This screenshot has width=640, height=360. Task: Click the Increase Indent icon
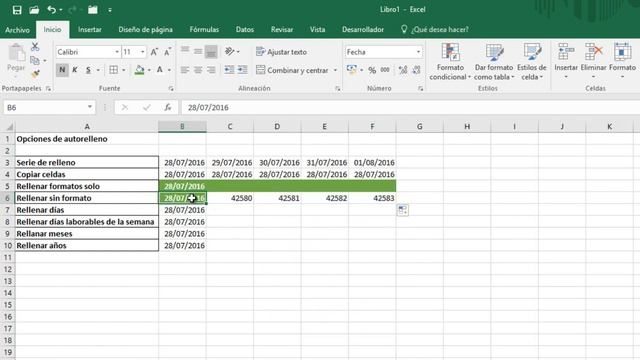click(x=243, y=70)
